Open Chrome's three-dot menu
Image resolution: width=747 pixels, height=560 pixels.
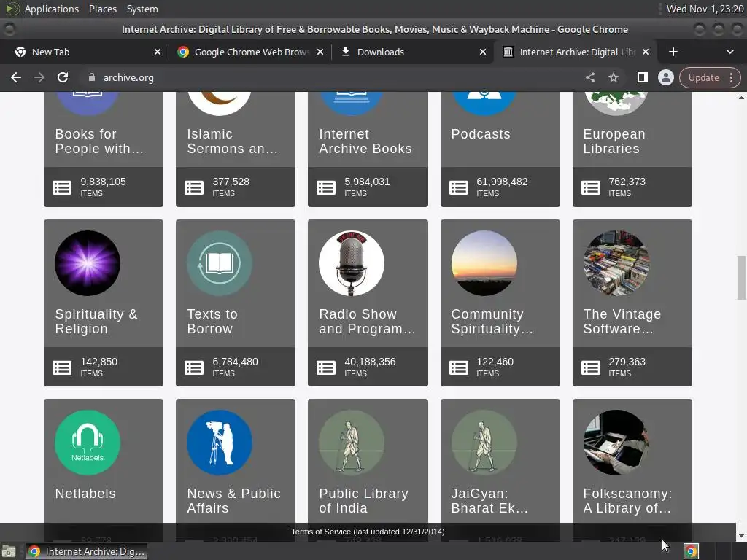tap(731, 77)
